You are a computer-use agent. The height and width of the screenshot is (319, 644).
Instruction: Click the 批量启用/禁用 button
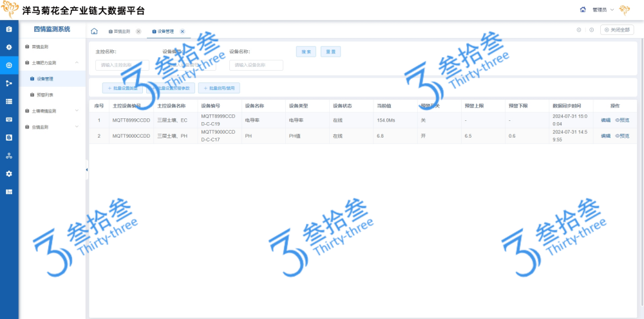(219, 88)
